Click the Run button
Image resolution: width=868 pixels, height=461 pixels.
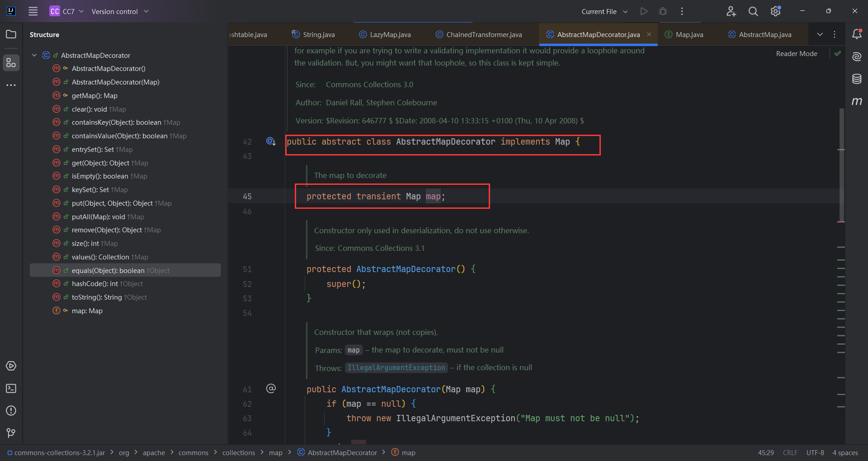(x=644, y=11)
